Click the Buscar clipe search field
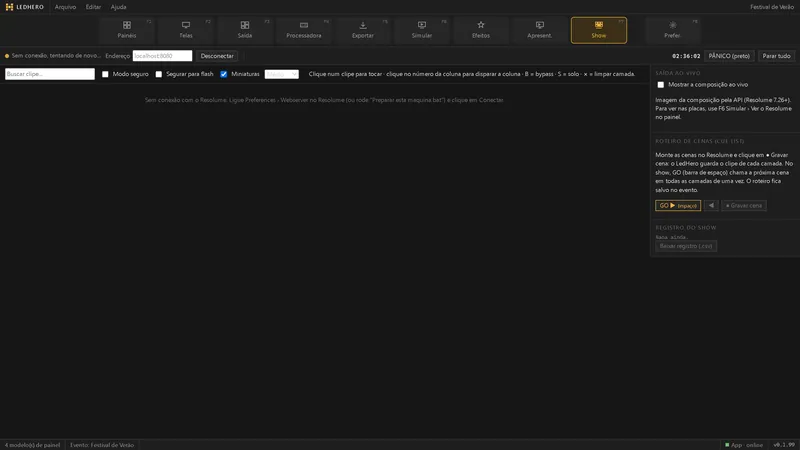Viewport: 800px width, 450px height. (50, 74)
